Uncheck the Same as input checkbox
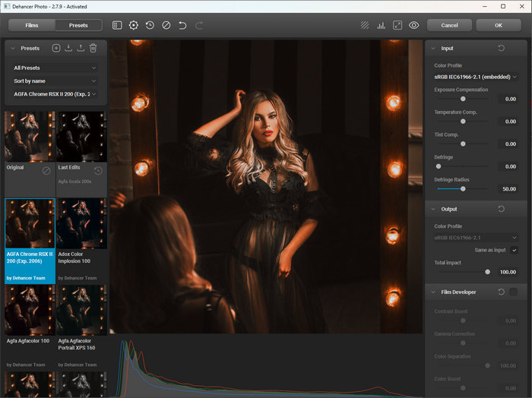Image resolution: width=532 pixels, height=398 pixels. 515,250
